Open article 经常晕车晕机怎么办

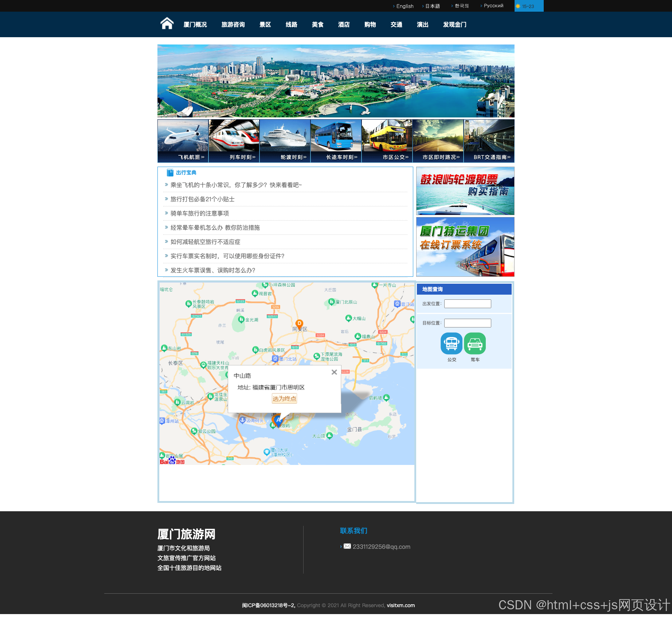[215, 228]
